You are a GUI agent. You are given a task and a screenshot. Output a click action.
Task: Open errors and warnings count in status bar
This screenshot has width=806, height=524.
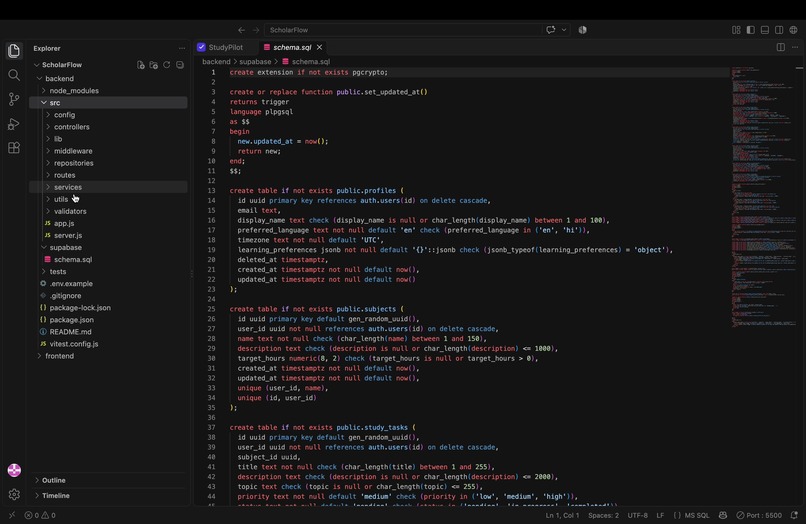(40, 515)
